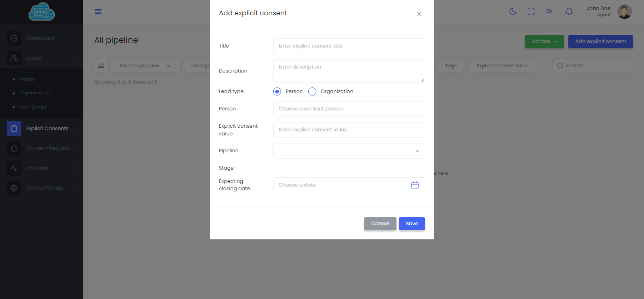Click the hamburger menu toggle icon
Screen dimensions: 644x299
(99, 12)
